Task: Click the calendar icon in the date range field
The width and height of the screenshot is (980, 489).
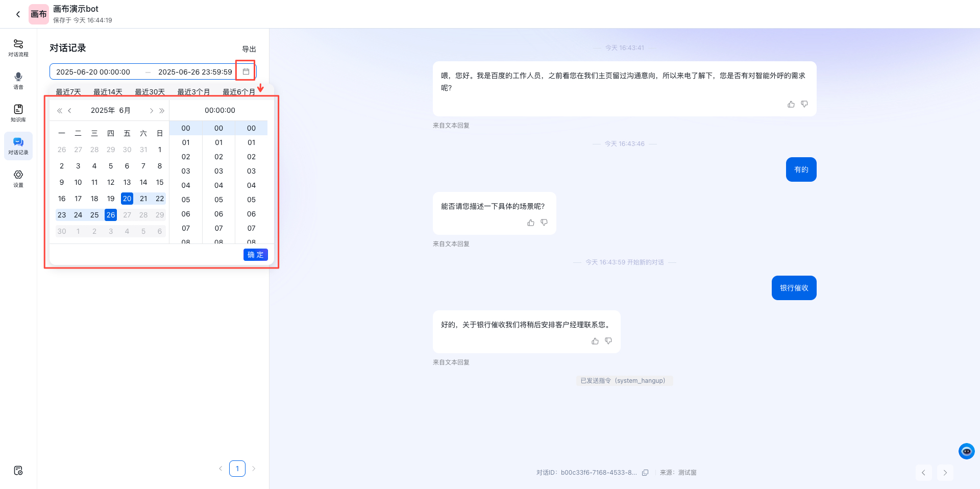Action: (246, 71)
